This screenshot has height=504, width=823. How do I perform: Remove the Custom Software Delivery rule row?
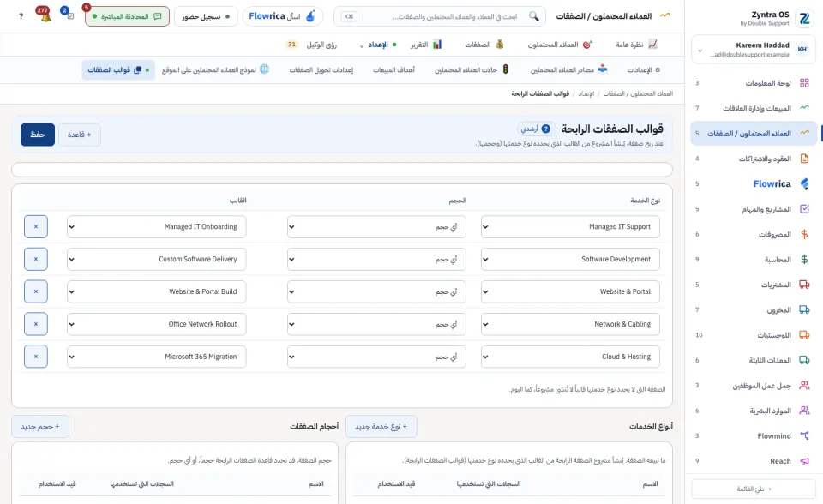click(x=36, y=260)
